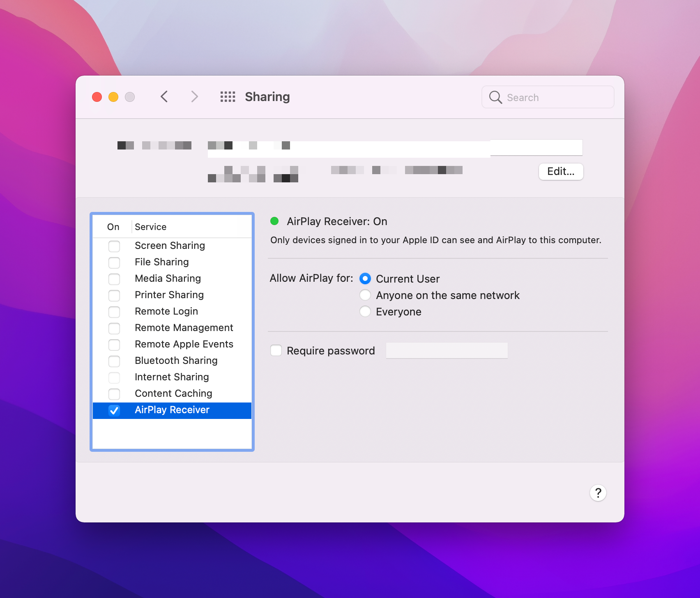Select the Internet Sharing service row
The height and width of the screenshot is (598, 700).
point(172,377)
